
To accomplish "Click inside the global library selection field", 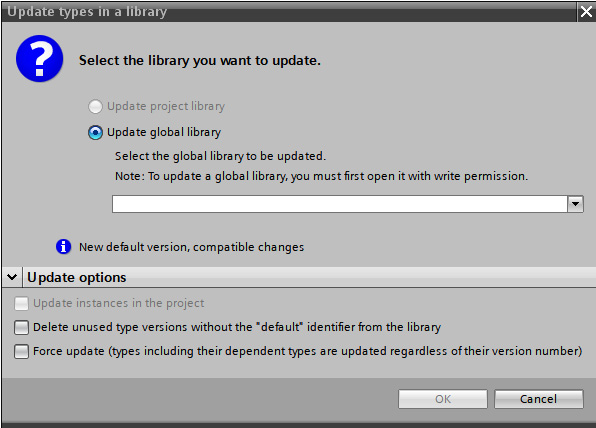I will pyautogui.click(x=340, y=204).
